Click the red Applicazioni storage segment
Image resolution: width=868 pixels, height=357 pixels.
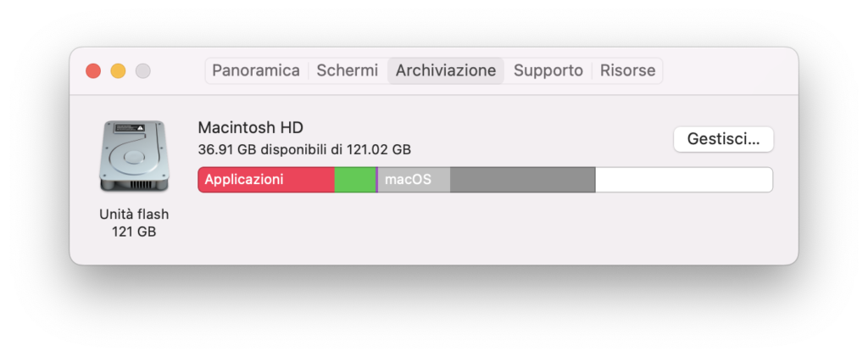266,180
